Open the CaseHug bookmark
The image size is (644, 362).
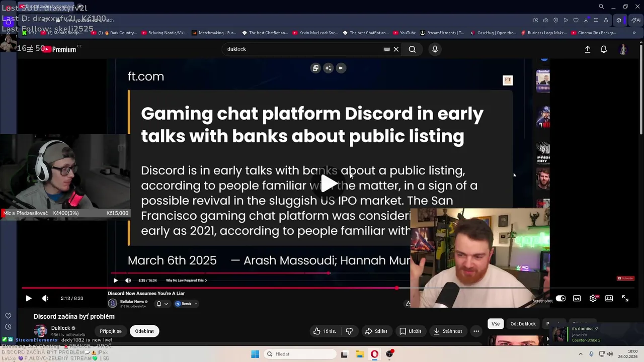click(x=493, y=33)
